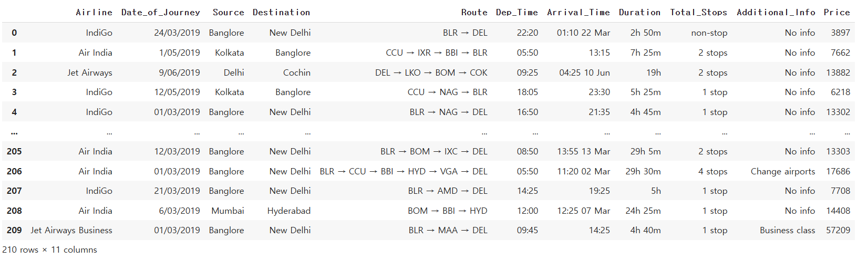
Task: Select the Source column header
Action: pyautogui.click(x=229, y=12)
